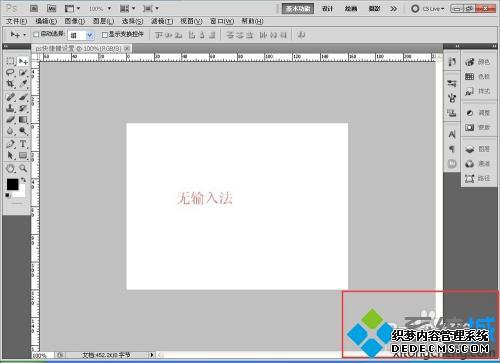The width and height of the screenshot is (500, 363).
Task: Click the black foreground color swatch
Action: coord(12,184)
